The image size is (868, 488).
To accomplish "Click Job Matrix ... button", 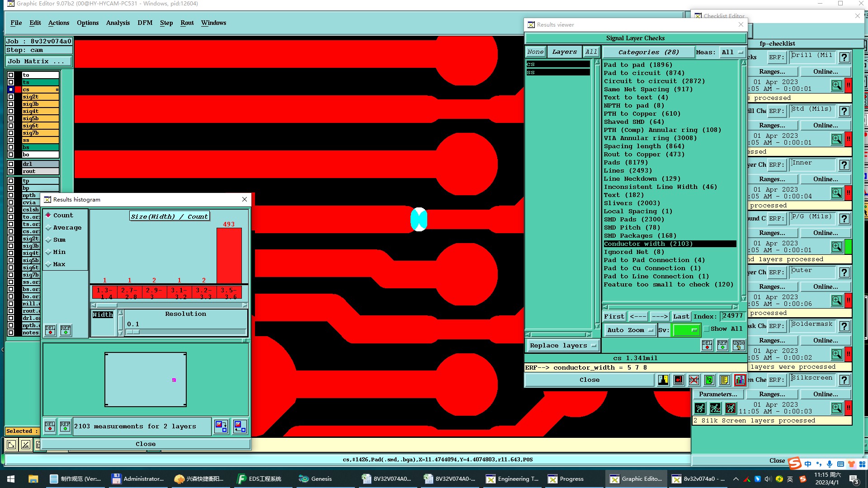I will [38, 61].
